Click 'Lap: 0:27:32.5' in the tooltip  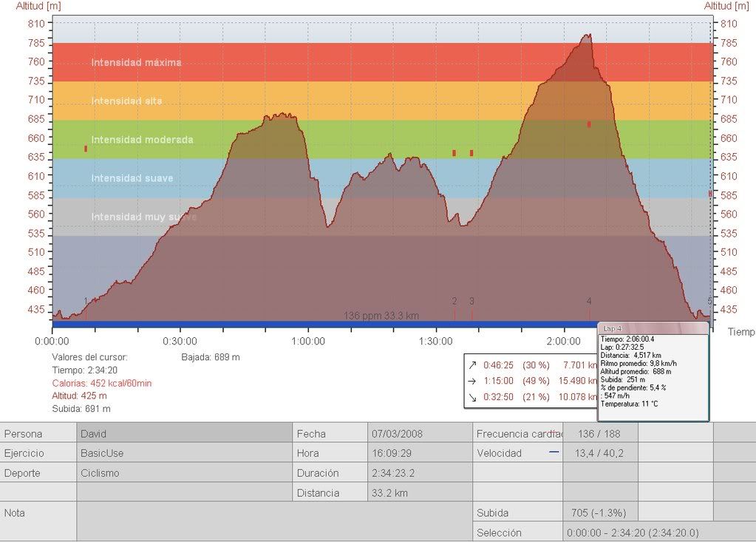622,348
